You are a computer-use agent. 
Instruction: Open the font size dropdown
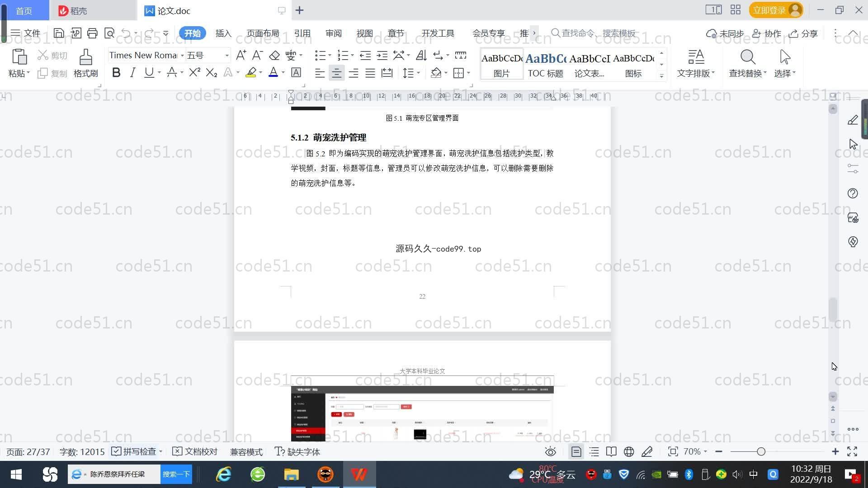pyautogui.click(x=227, y=55)
